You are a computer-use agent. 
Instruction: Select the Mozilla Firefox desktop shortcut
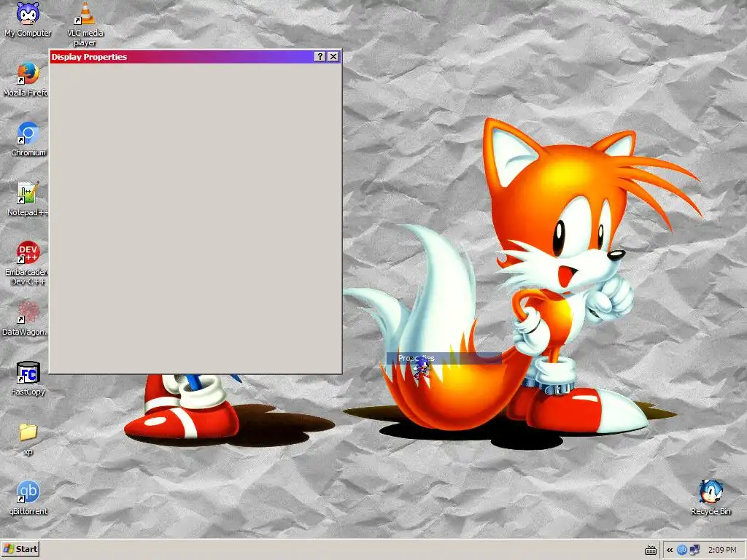pyautogui.click(x=27, y=79)
